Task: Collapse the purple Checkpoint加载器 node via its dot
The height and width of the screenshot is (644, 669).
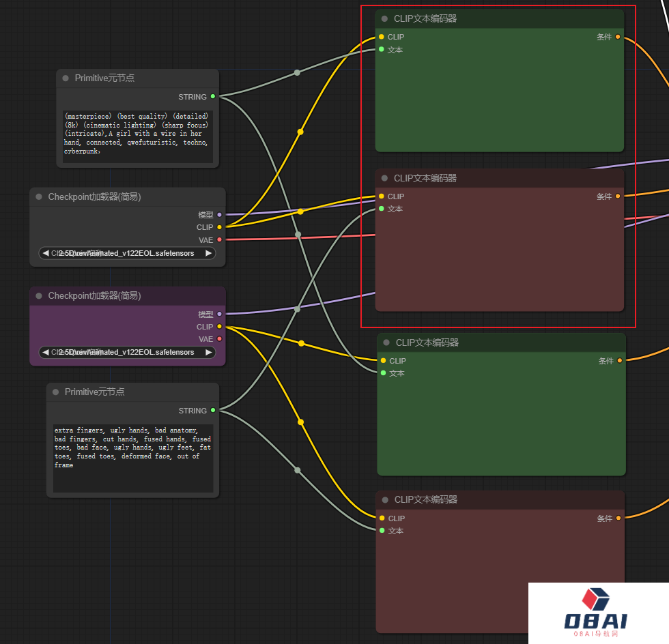Action: coord(39,296)
